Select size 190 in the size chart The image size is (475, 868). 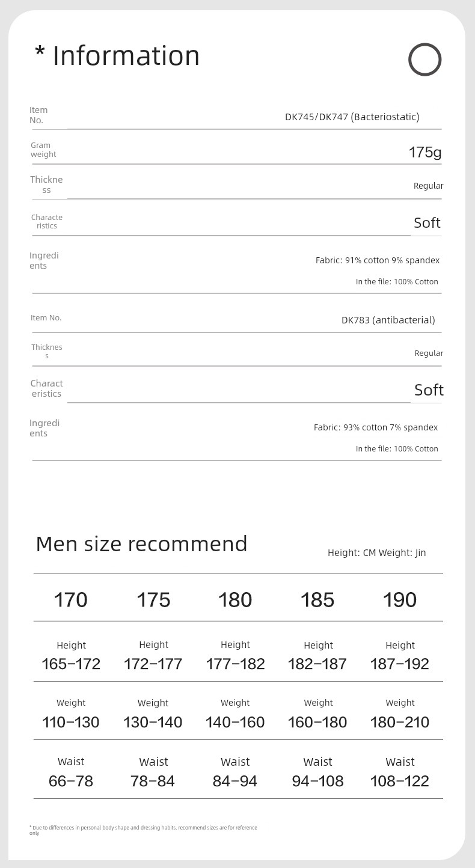(x=400, y=599)
